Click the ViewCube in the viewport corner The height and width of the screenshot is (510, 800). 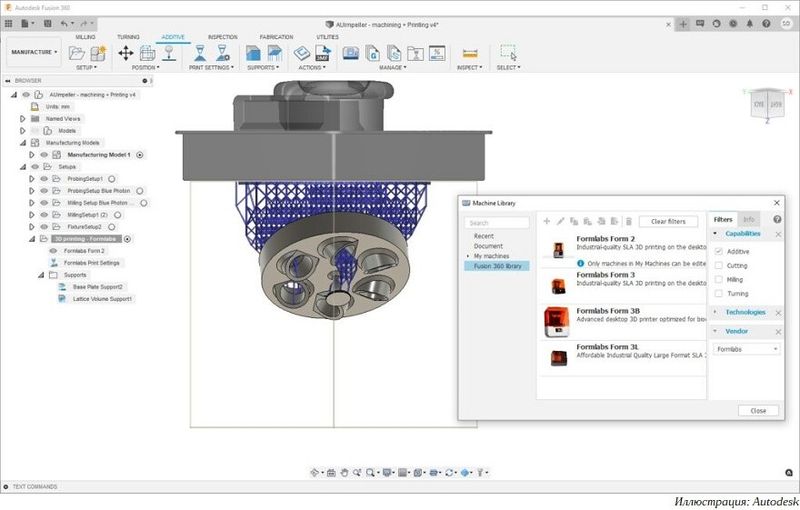(x=767, y=104)
